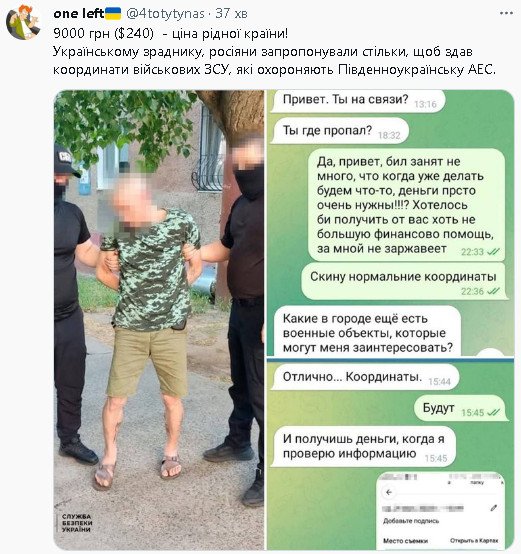Select the Ты где пропал? message bubble
This screenshot has width=521, height=554.
pyautogui.click(x=341, y=131)
